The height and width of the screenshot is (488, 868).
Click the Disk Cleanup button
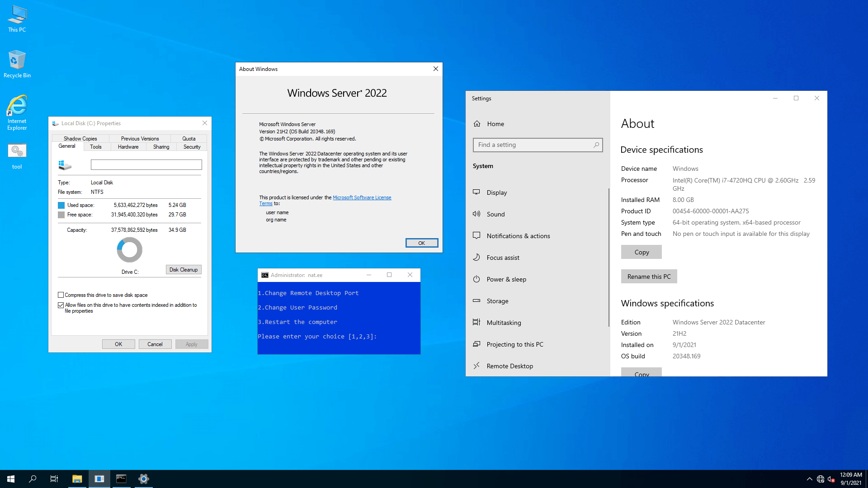183,270
